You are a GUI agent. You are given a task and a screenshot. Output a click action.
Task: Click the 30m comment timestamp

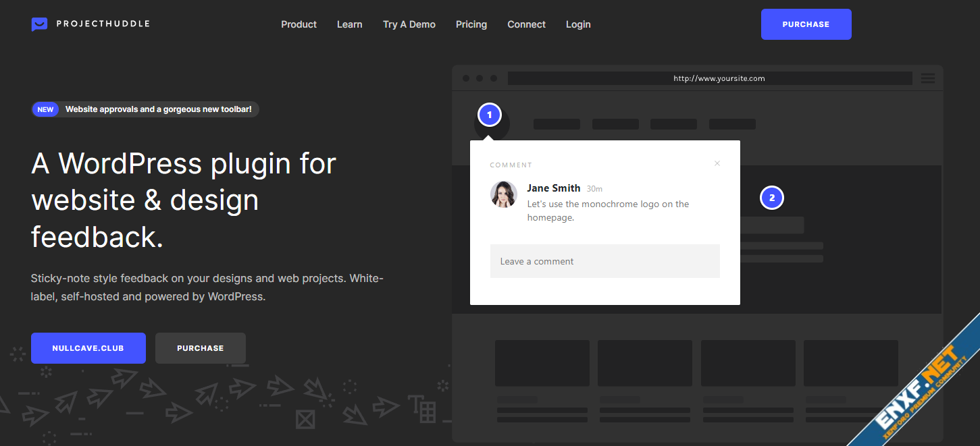(x=594, y=189)
